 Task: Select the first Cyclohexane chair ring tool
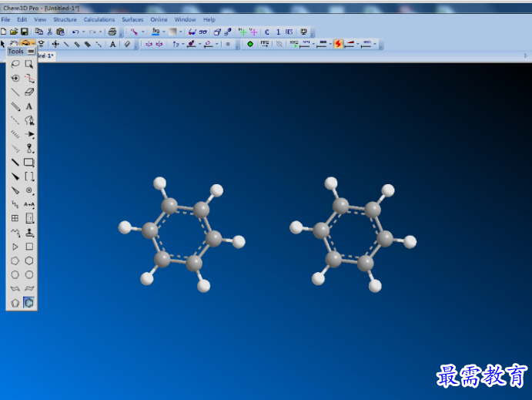[15, 288]
